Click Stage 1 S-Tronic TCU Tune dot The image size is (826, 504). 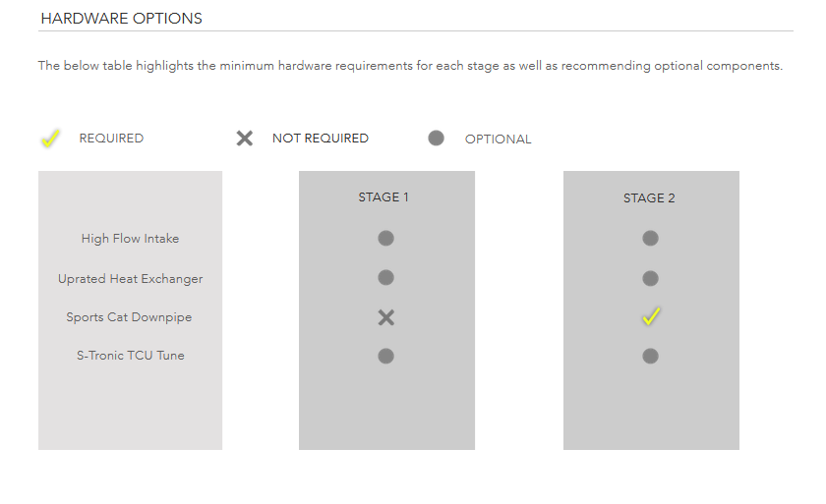pos(385,357)
